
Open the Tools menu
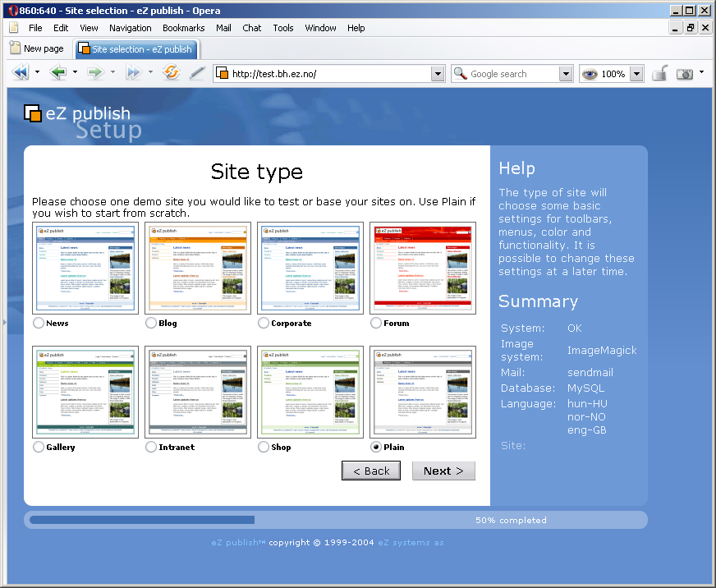283,28
